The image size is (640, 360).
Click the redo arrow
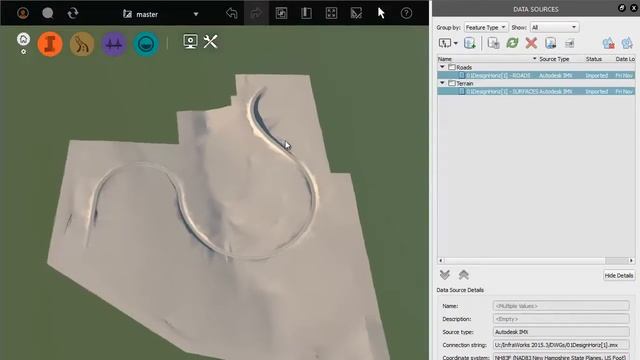(x=256, y=13)
